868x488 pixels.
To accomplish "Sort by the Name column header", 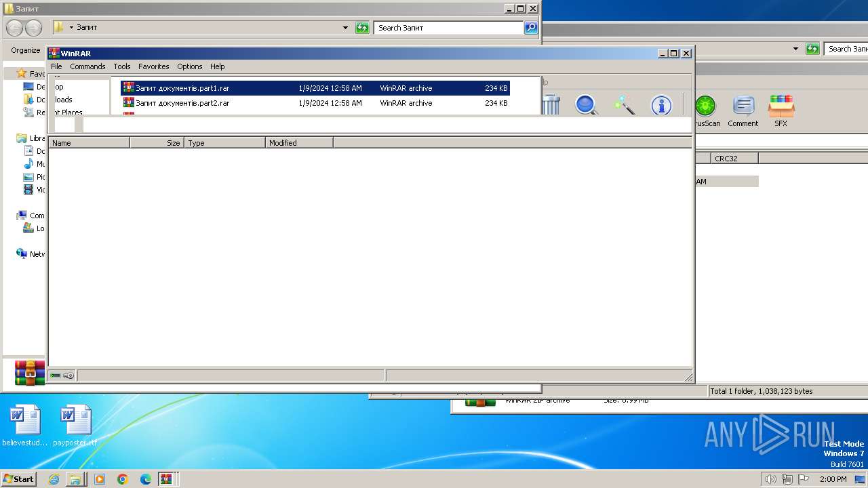I will (x=89, y=143).
